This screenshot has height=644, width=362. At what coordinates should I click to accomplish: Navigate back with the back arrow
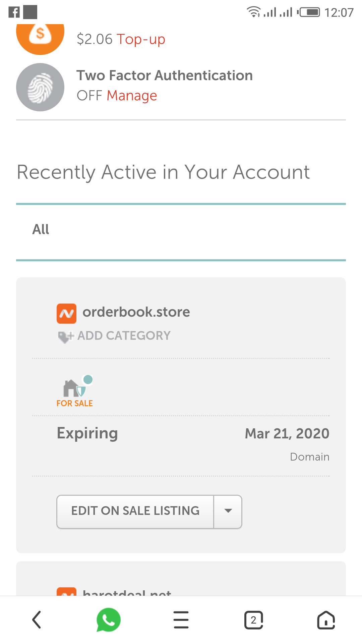tap(36, 620)
